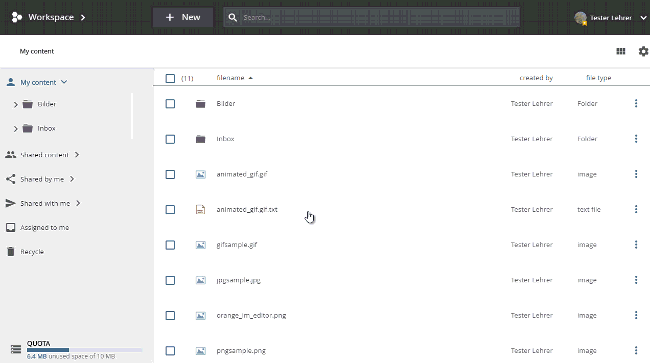Sort by created by column
650x363 pixels.
tap(536, 77)
